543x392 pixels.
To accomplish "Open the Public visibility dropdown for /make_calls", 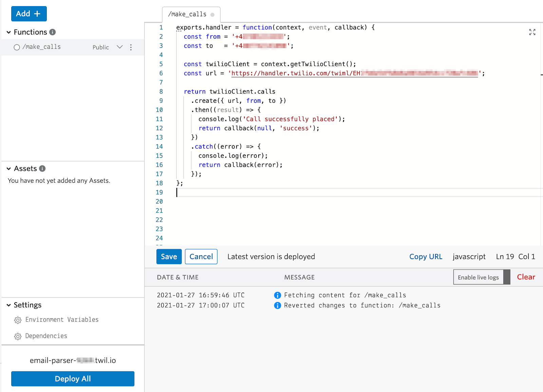I will 119,47.
